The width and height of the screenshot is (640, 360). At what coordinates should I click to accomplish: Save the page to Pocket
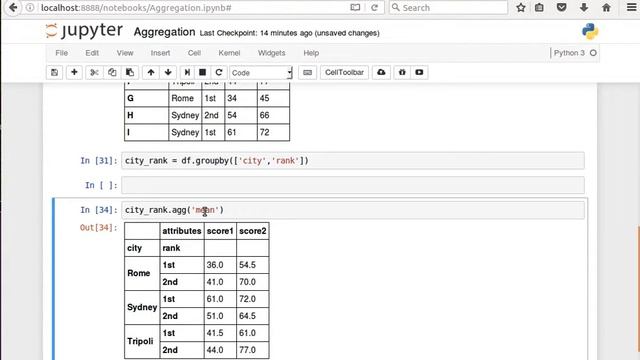(x=562, y=7)
